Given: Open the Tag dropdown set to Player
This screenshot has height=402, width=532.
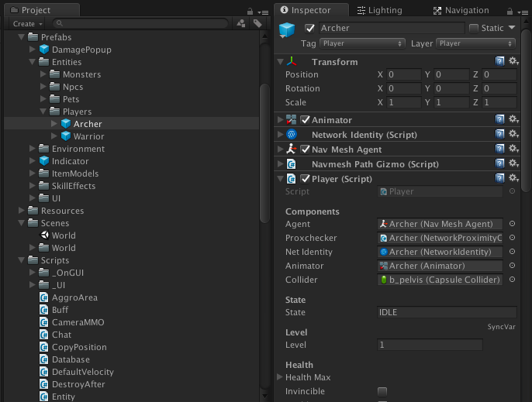Looking at the screenshot, I should 362,43.
